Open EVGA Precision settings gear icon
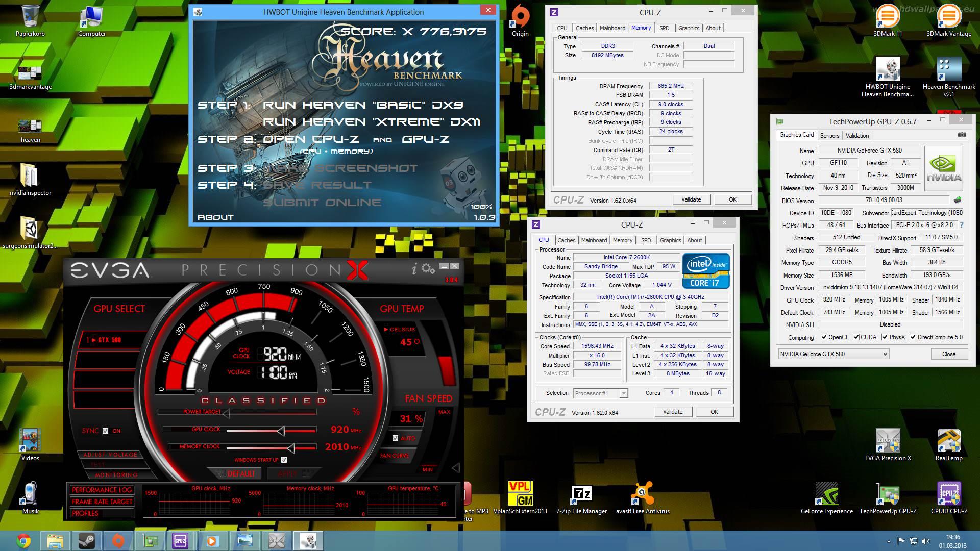This screenshot has height=551, width=980. tap(428, 269)
